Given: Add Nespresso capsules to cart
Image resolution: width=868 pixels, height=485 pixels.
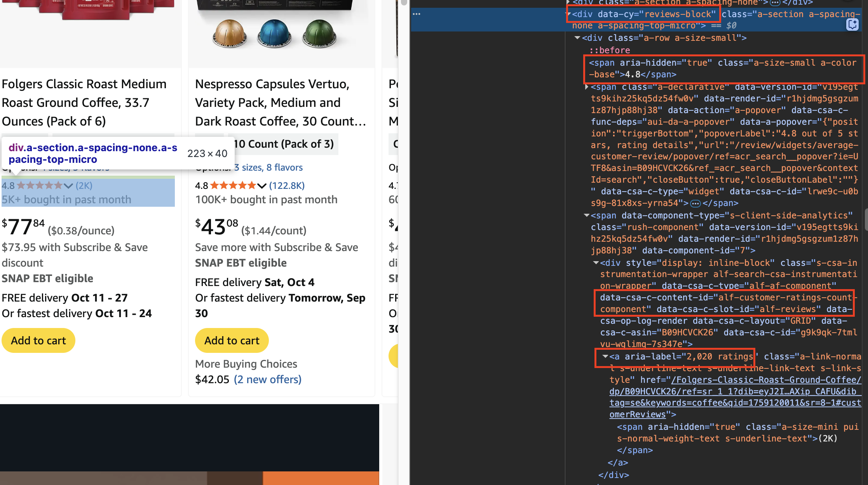Looking at the screenshot, I should [232, 340].
